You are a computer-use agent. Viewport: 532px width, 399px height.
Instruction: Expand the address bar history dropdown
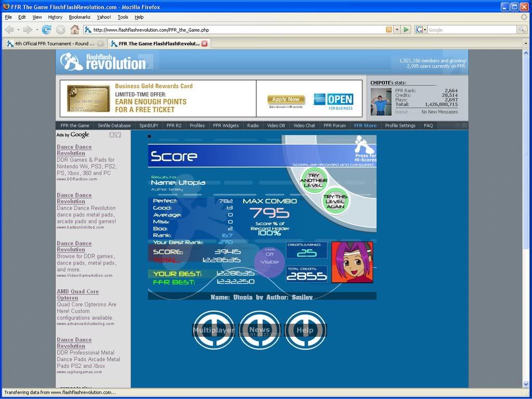(x=397, y=30)
